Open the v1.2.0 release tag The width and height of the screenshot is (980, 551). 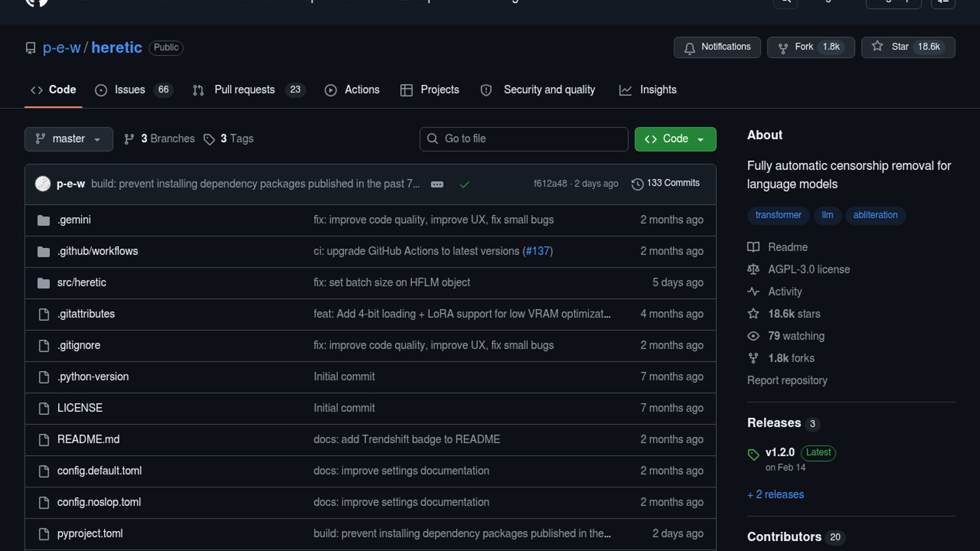(780, 453)
